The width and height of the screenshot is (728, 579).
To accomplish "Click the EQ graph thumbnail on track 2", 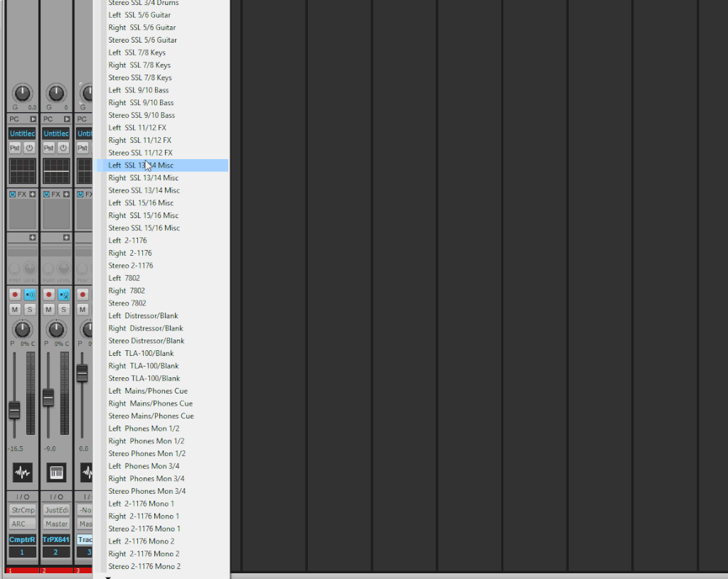I will click(56, 171).
